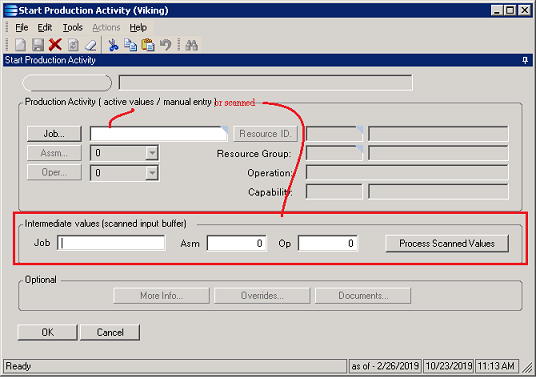Viewport: 536px width, 379px height.
Task: Click the rounded field at top of form
Action: click(67, 83)
